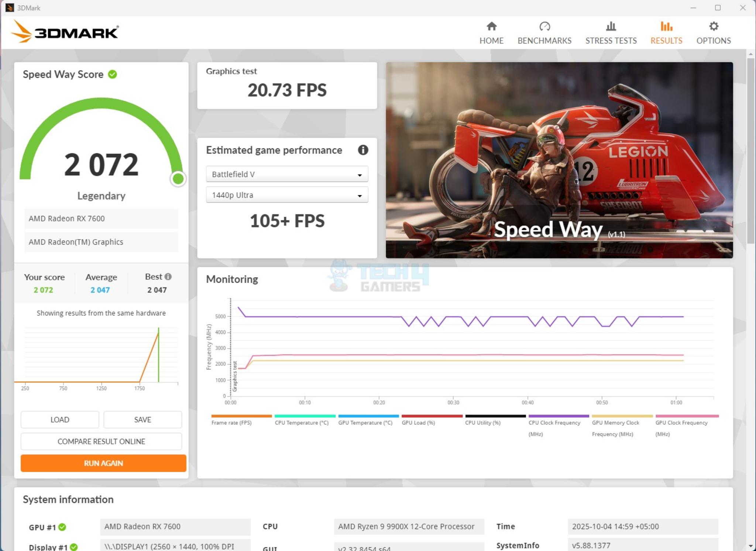Click the SAVE result button
The image size is (756, 551).
(x=142, y=420)
